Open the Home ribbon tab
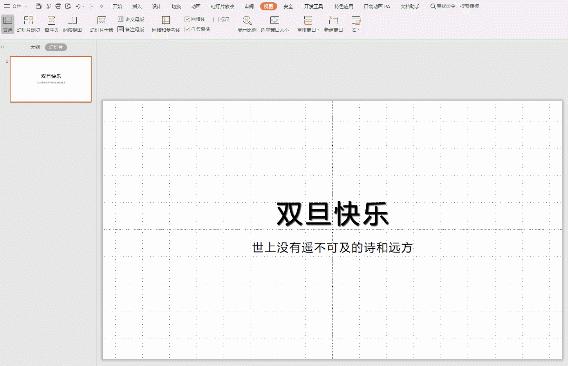 pos(117,6)
